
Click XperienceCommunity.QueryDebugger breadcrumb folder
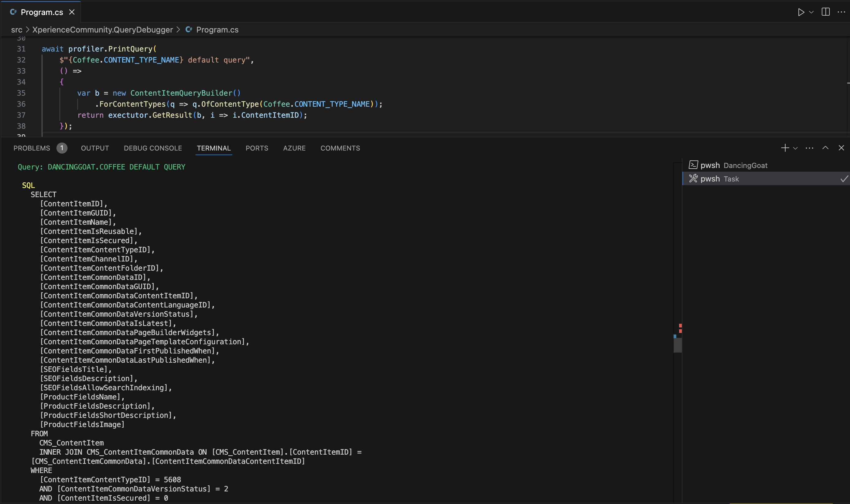[x=102, y=30]
